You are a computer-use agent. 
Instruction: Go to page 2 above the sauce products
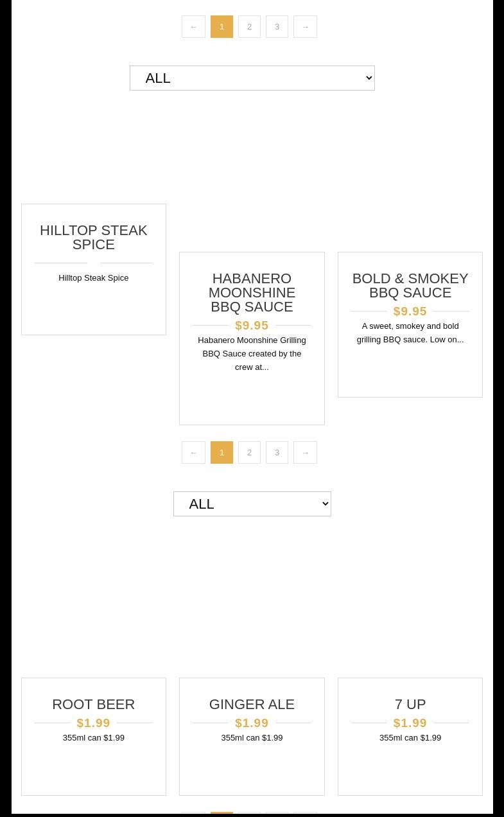[249, 27]
